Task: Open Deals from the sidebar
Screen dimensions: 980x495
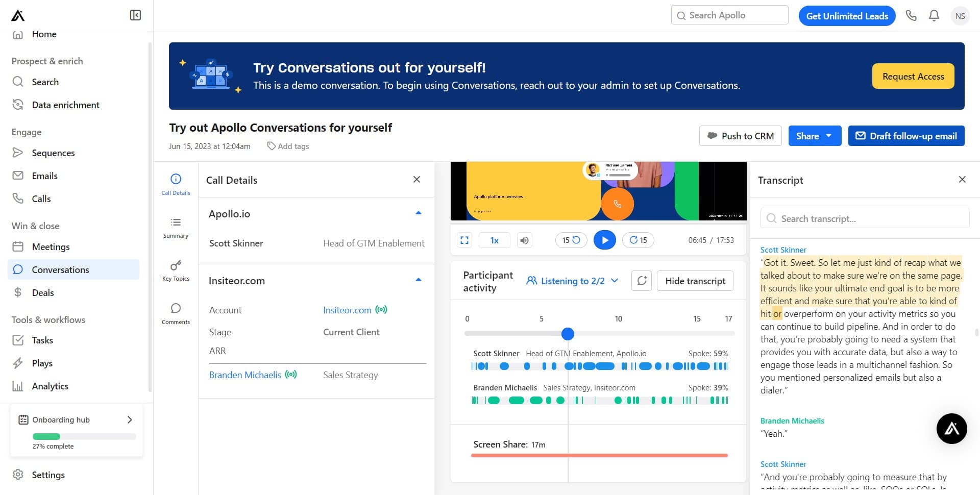Action: click(43, 292)
